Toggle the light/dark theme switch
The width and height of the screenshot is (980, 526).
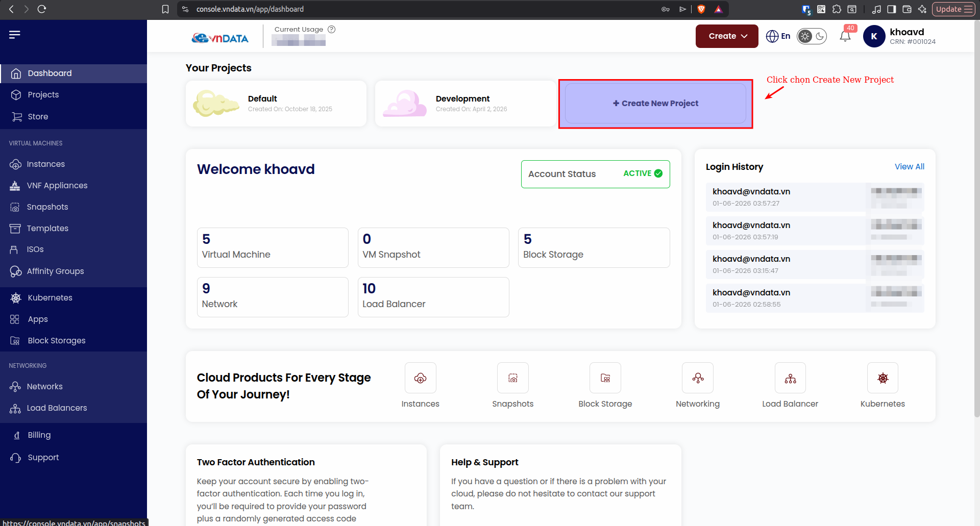click(x=812, y=36)
